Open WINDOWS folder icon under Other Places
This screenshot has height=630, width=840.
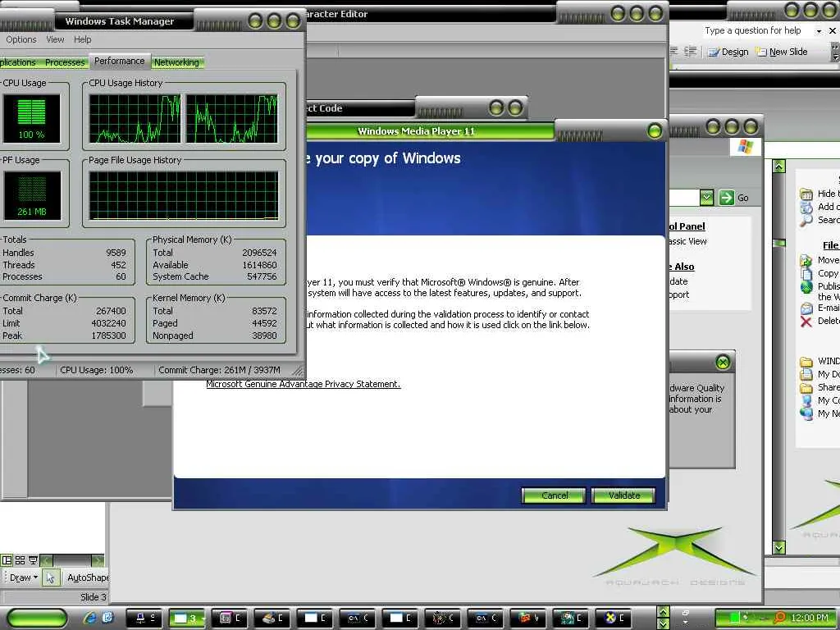pyautogui.click(x=806, y=361)
